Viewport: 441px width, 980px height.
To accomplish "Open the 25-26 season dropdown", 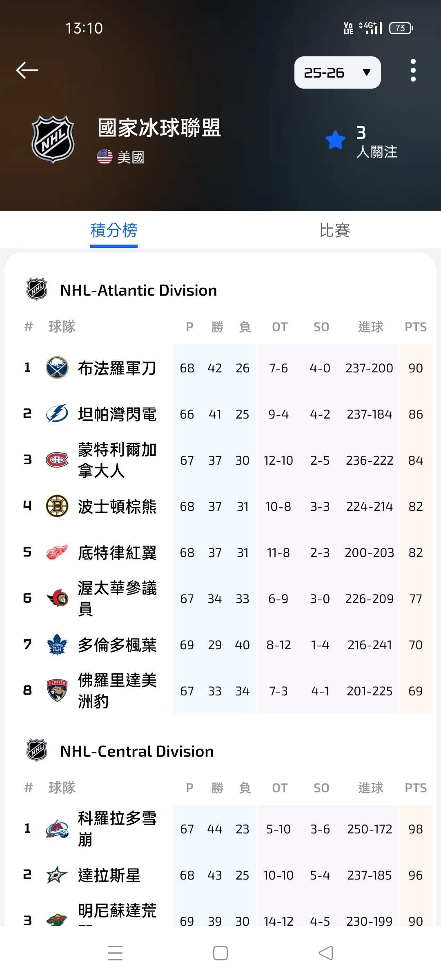I will 337,73.
